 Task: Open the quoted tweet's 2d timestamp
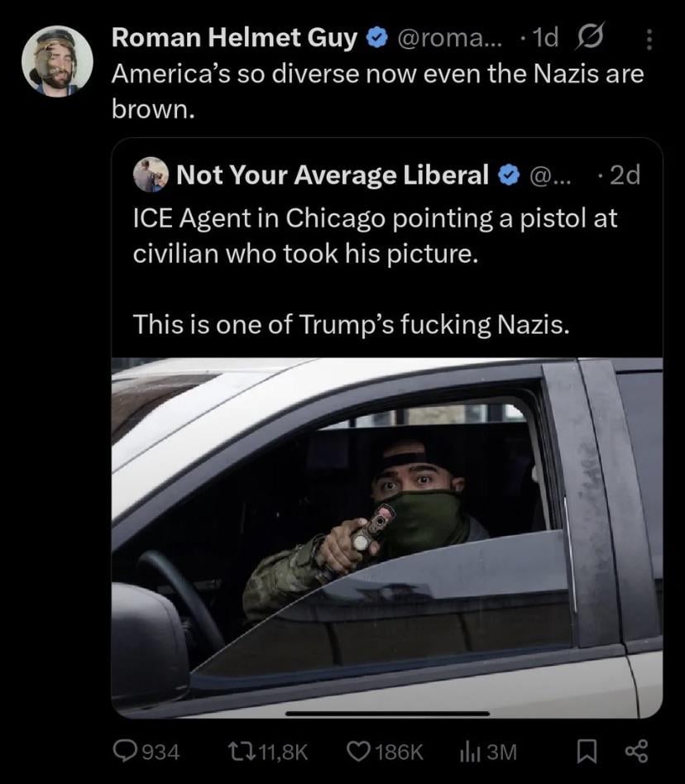624,174
